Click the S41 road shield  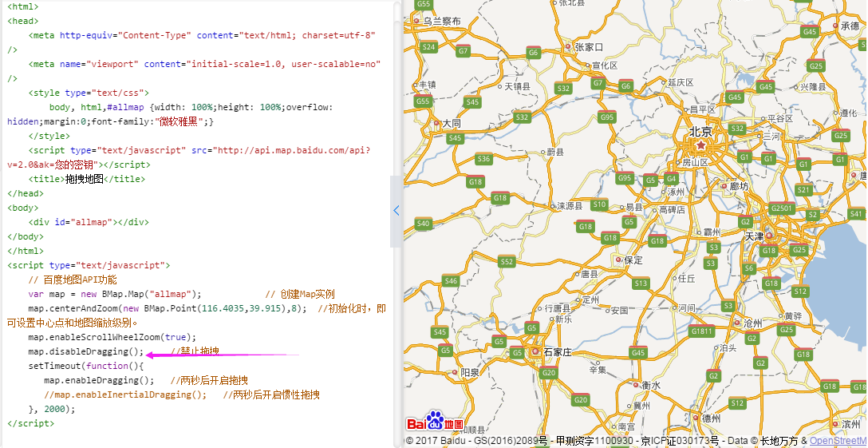(x=856, y=213)
